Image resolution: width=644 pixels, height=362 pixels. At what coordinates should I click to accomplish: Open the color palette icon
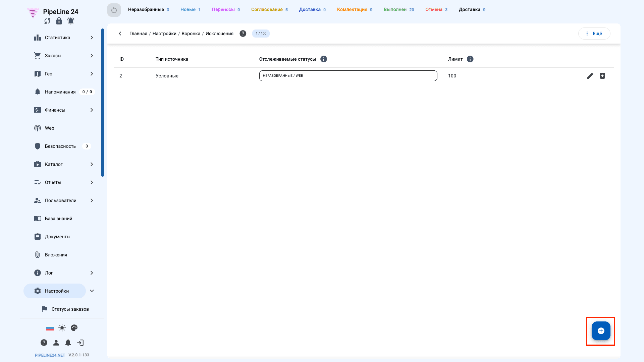(74, 328)
